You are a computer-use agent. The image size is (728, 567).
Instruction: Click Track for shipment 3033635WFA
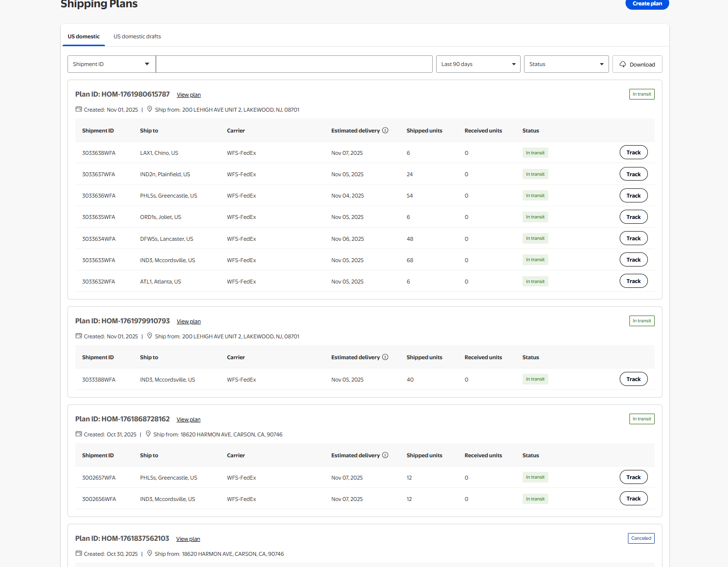[633, 217]
